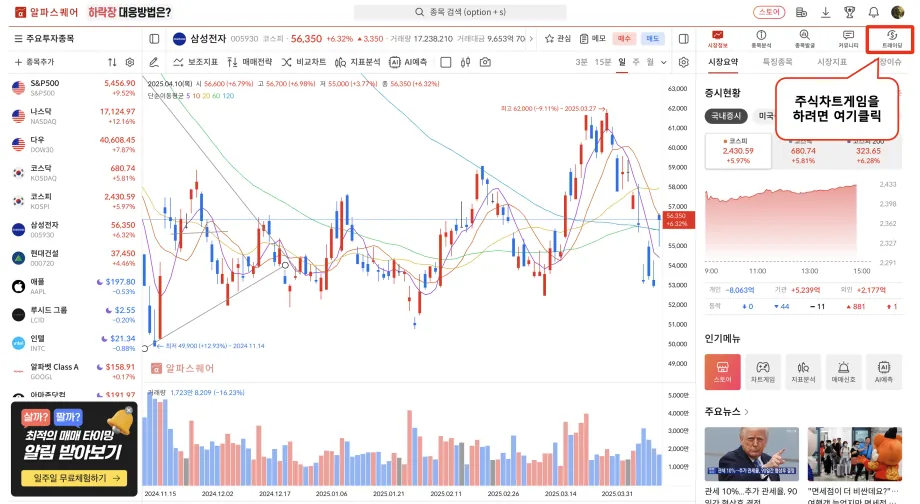Open AI예측 in the chart toolbar

[x=408, y=62]
